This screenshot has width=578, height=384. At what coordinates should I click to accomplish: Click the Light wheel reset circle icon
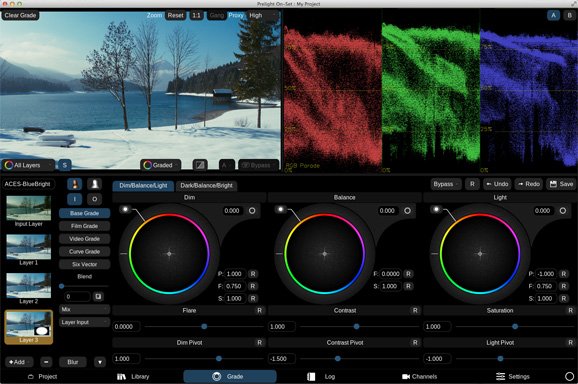click(x=563, y=211)
